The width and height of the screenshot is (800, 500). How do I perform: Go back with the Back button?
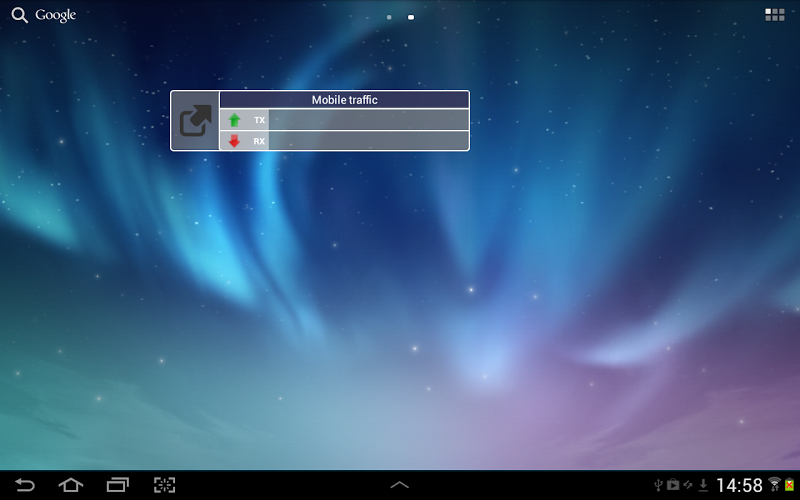24,485
